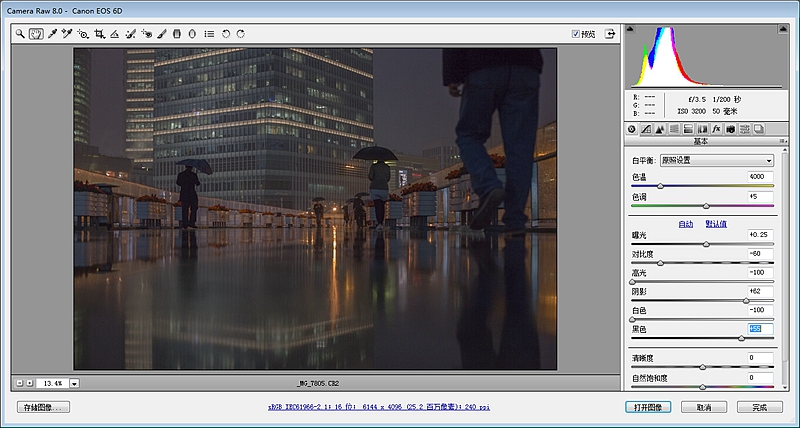Image resolution: width=800 pixels, height=428 pixels.
Task: Select the Graduated Filter tool
Action: tap(177, 34)
